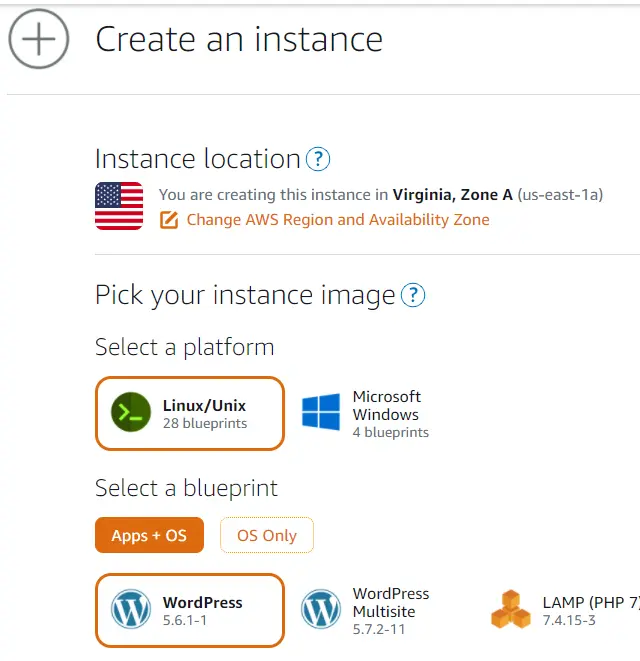
Task: Click the green Linux terminal icon
Action: (x=131, y=412)
